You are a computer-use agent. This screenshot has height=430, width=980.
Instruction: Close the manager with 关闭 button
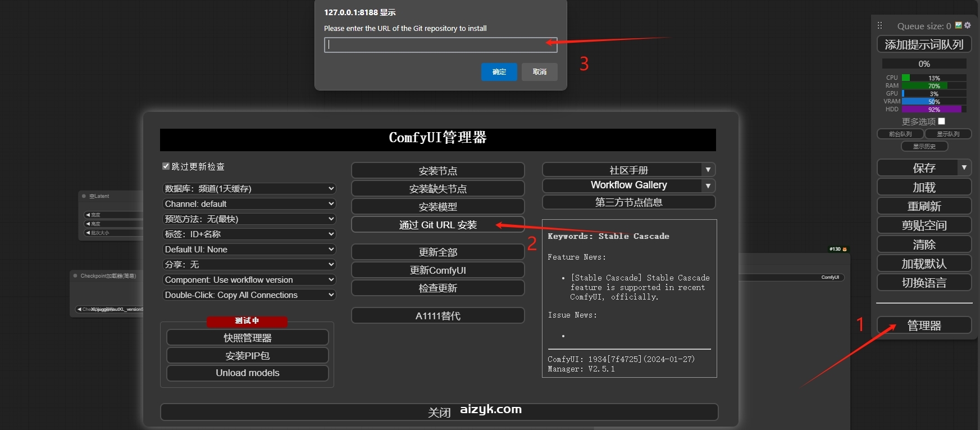439,412
